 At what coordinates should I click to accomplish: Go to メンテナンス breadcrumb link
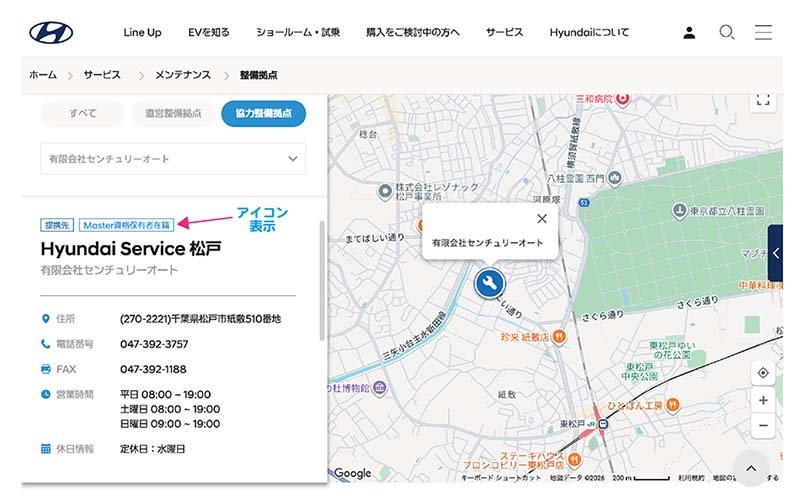tap(183, 75)
